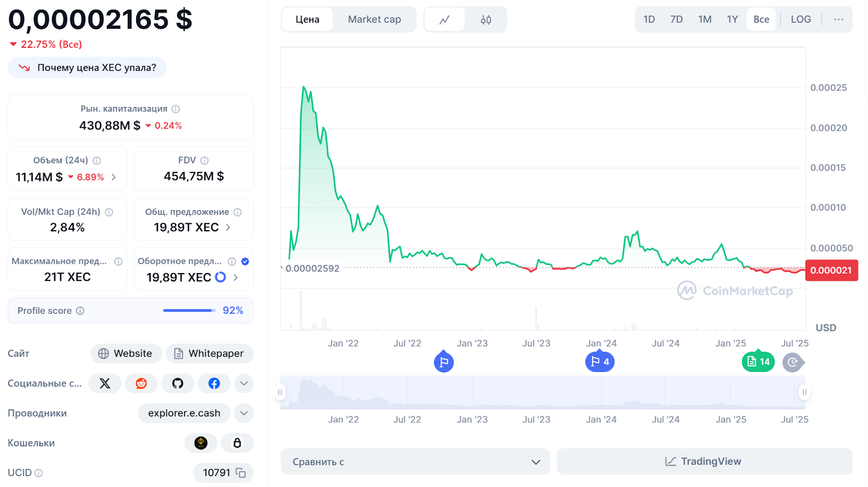Screen dimensions: 868x487
Task: Open the TradingView chart button
Action: tap(705, 461)
